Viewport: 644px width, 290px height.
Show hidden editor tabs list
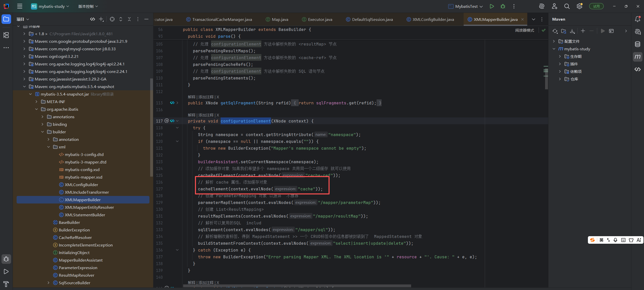tap(533, 19)
